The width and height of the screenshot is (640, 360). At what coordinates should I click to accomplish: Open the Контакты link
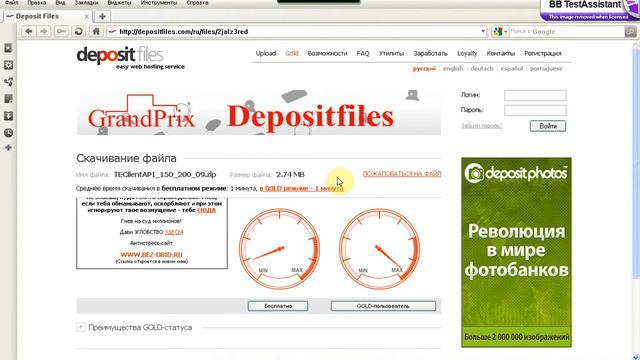tap(500, 53)
